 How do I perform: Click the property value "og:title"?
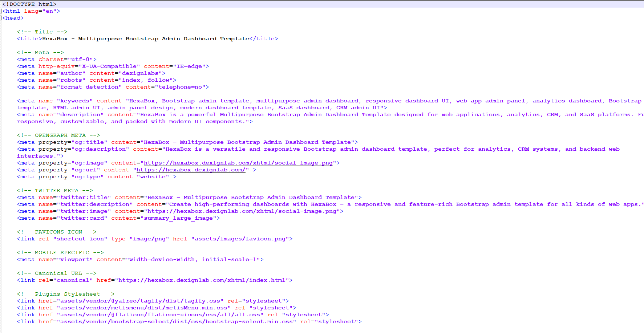[x=89, y=142]
